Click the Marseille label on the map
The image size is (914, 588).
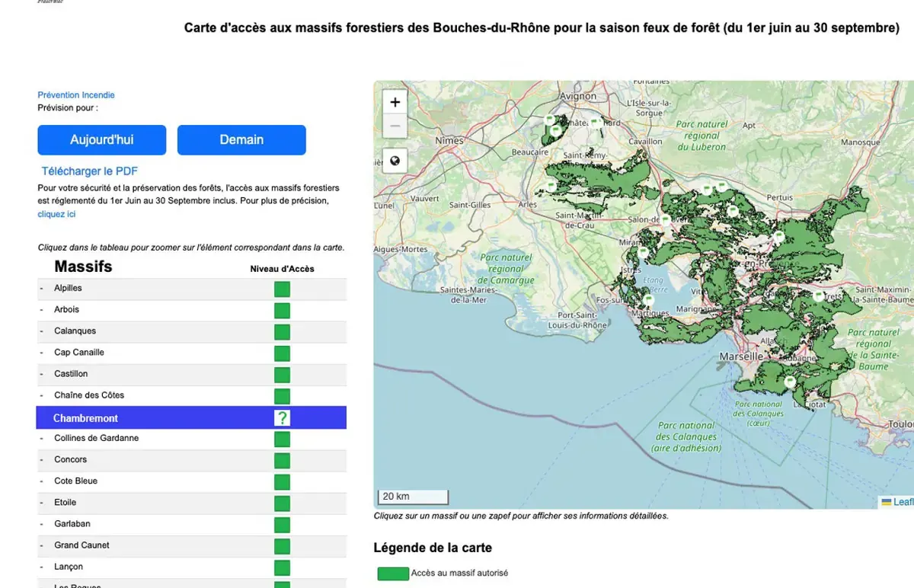(741, 356)
